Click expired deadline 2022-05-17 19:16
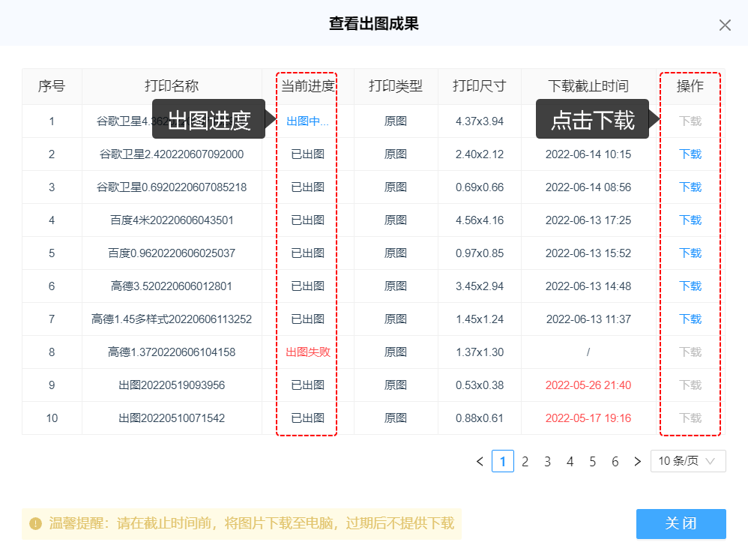Screen dimensions: 748x560 [x=588, y=418]
